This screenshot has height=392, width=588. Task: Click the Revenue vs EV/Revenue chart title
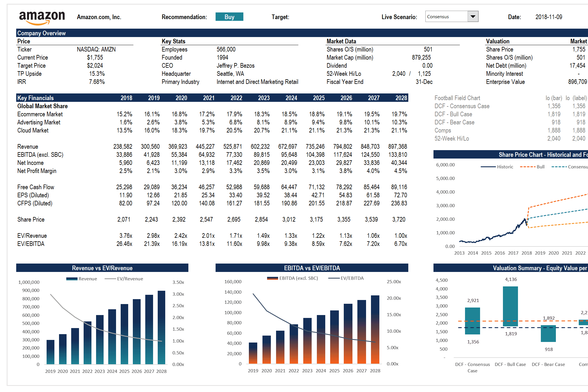(x=102, y=268)
